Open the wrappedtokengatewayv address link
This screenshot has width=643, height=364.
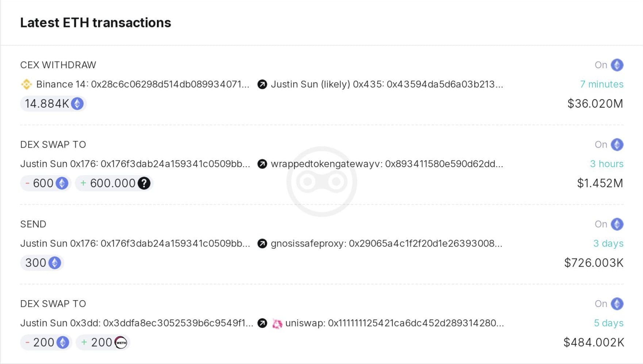coord(387,164)
